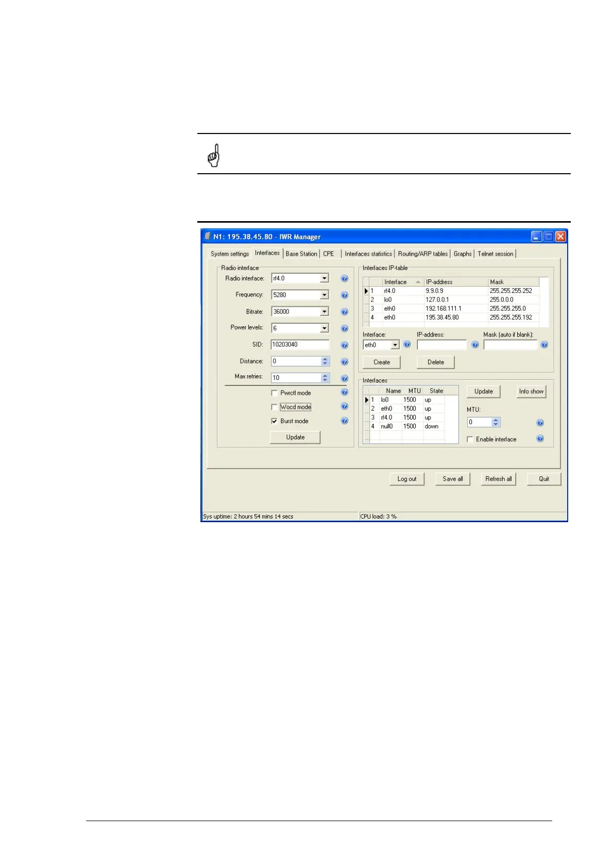
Task: Click the Distance spinner arrows
Action: (x=325, y=361)
